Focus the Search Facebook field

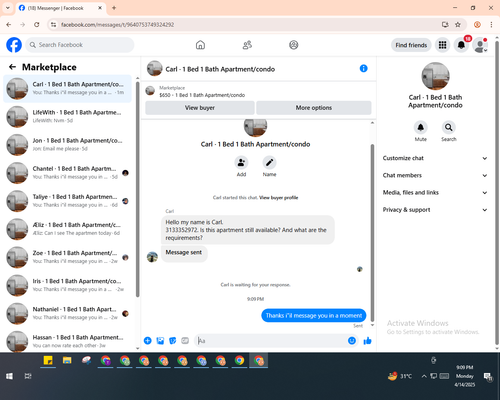(80, 45)
